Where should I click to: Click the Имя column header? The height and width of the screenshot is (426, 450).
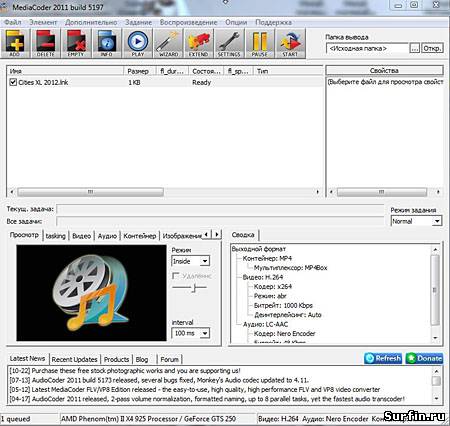tap(65, 71)
